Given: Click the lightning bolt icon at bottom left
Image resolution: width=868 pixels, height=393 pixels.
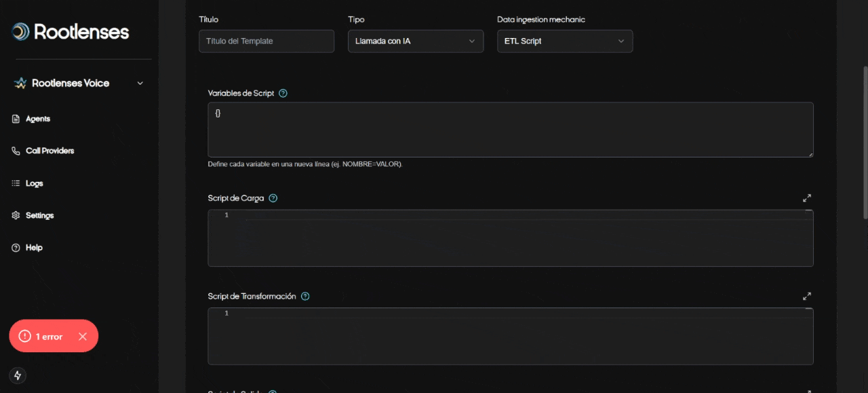Looking at the screenshot, I should pos(18,375).
